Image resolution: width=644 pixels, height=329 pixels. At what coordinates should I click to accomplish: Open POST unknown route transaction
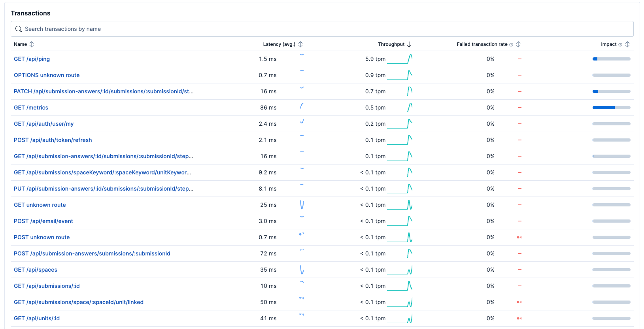coord(42,237)
